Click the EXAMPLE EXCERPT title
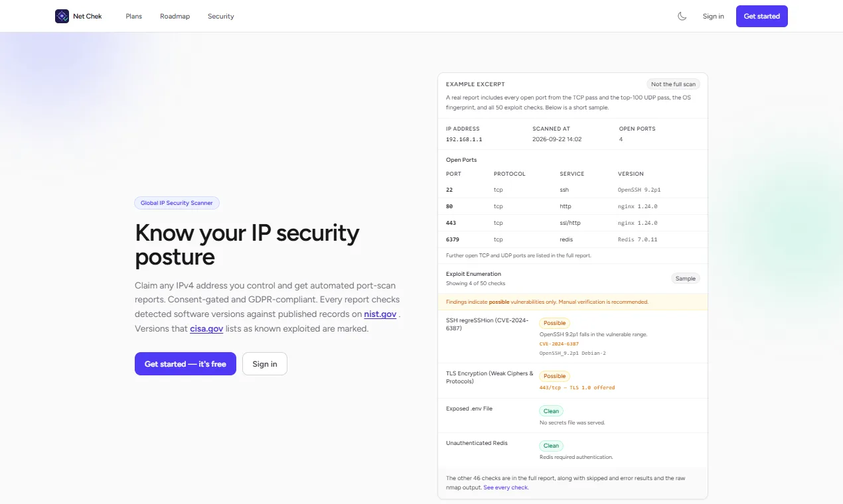Viewport: 843px width, 504px height. (x=475, y=84)
